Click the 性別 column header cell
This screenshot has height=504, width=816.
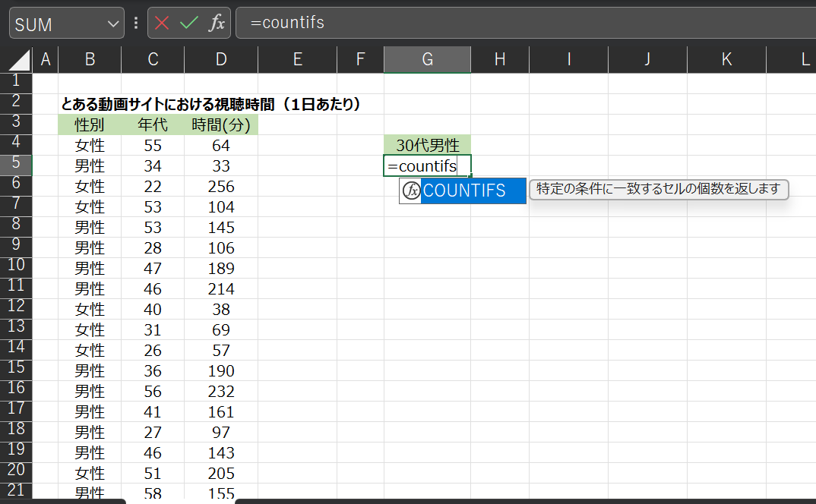pyautogui.click(x=90, y=124)
